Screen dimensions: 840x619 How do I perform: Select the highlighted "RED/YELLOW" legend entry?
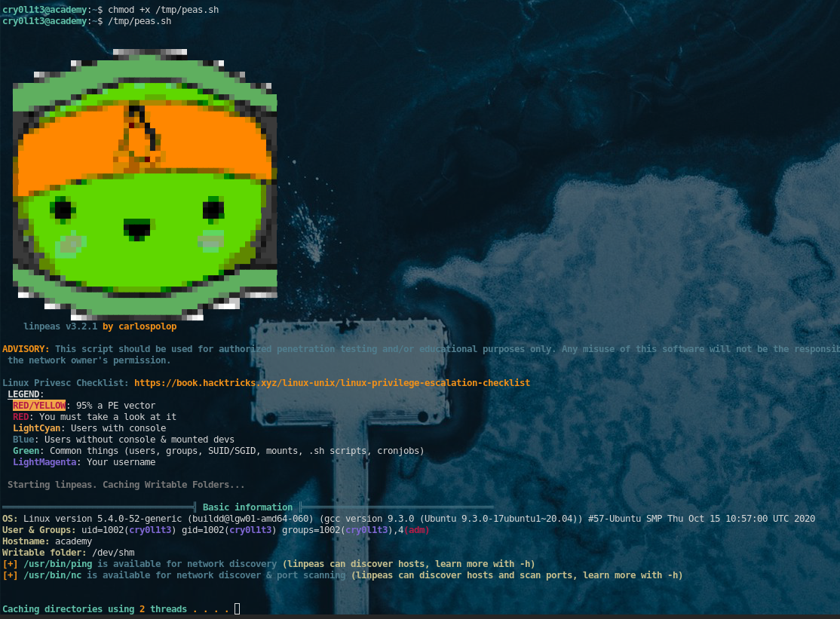click(x=39, y=406)
